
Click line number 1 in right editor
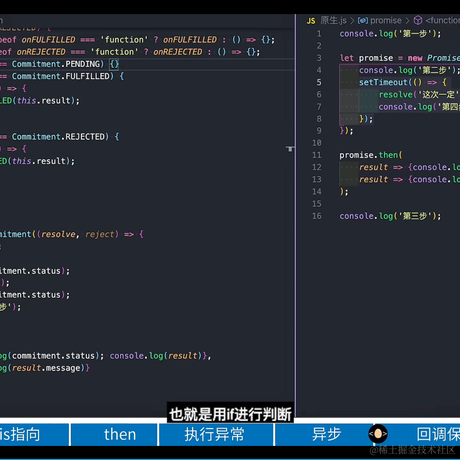(x=319, y=34)
